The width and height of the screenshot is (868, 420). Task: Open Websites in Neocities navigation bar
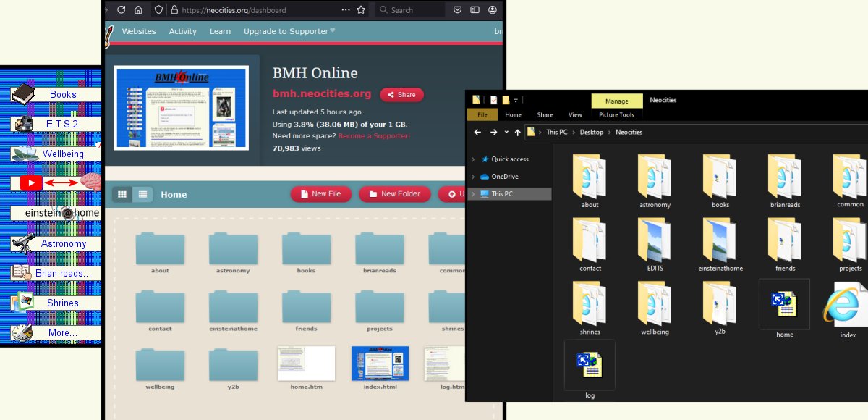click(139, 31)
